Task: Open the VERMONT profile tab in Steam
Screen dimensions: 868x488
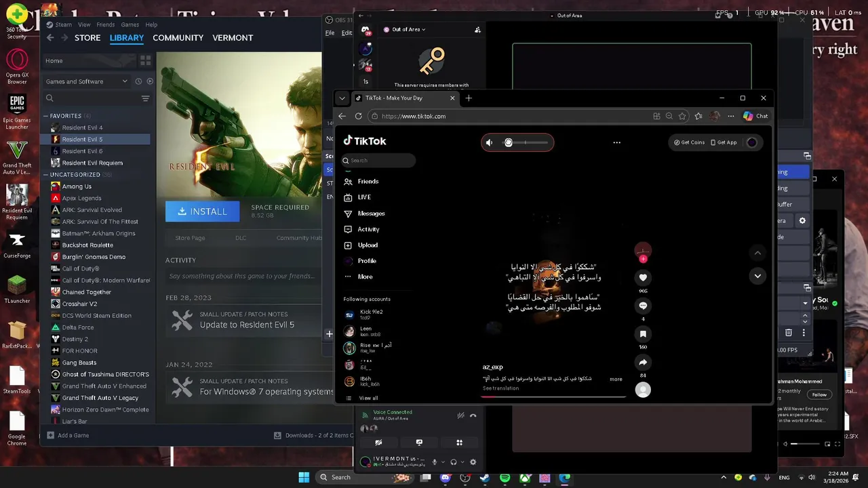Action: click(x=233, y=38)
